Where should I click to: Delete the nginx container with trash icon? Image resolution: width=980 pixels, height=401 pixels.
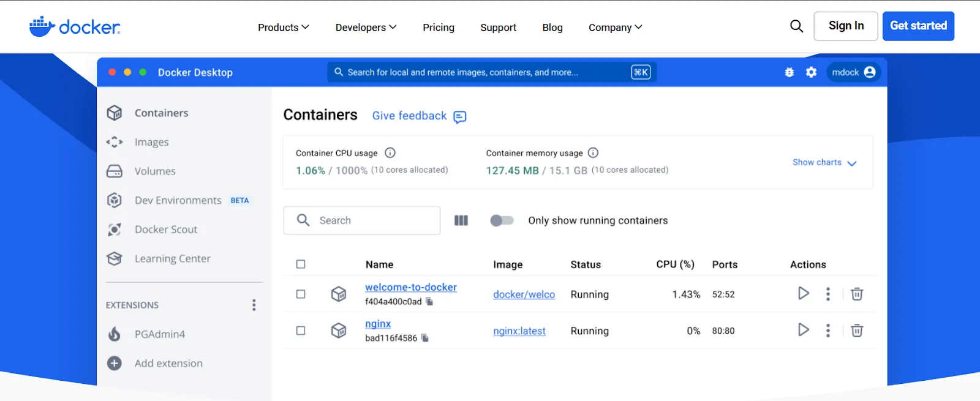pyautogui.click(x=857, y=331)
